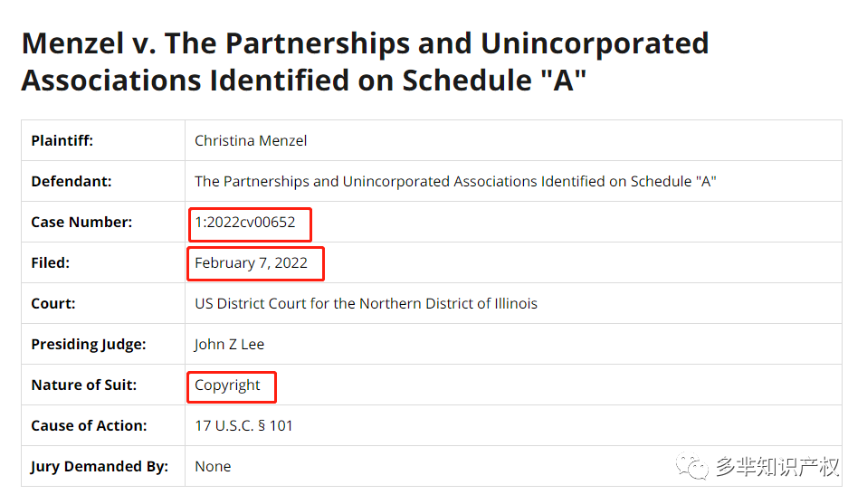This screenshot has width=867, height=504.
Task: Click the Plaintiff: row label
Action: pyautogui.click(x=62, y=141)
